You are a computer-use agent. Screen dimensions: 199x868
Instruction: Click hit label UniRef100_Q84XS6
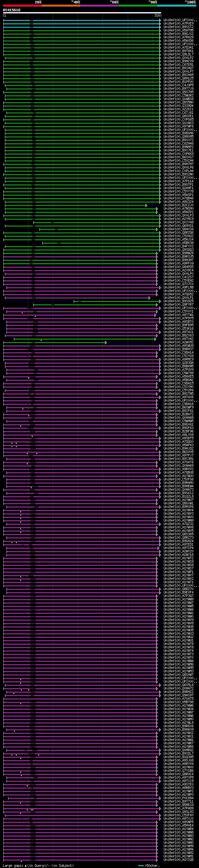point(178,229)
